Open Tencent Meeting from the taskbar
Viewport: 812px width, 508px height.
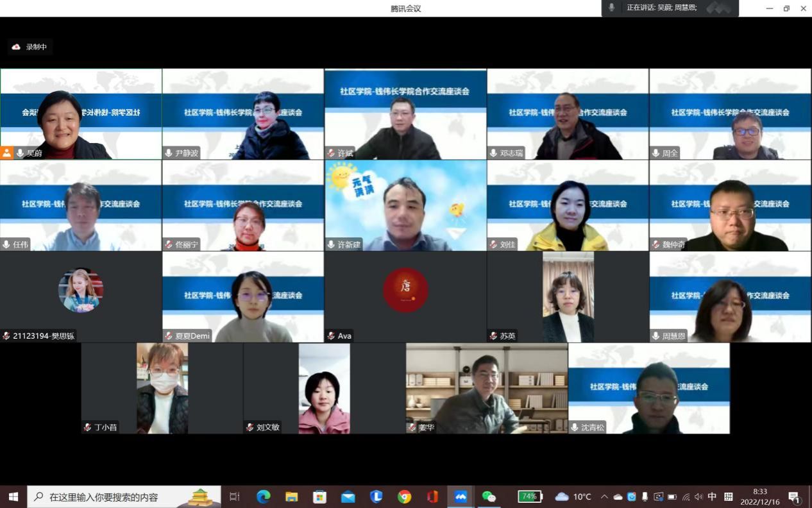[x=461, y=496]
